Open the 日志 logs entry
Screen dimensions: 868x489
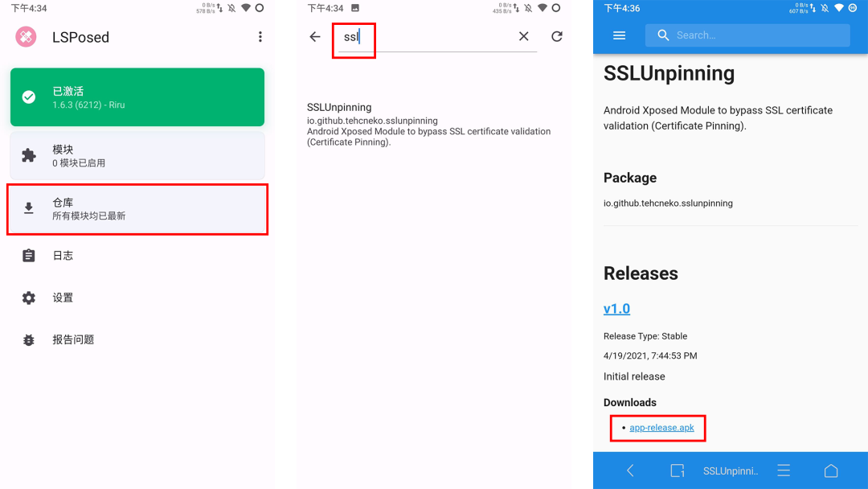click(137, 255)
